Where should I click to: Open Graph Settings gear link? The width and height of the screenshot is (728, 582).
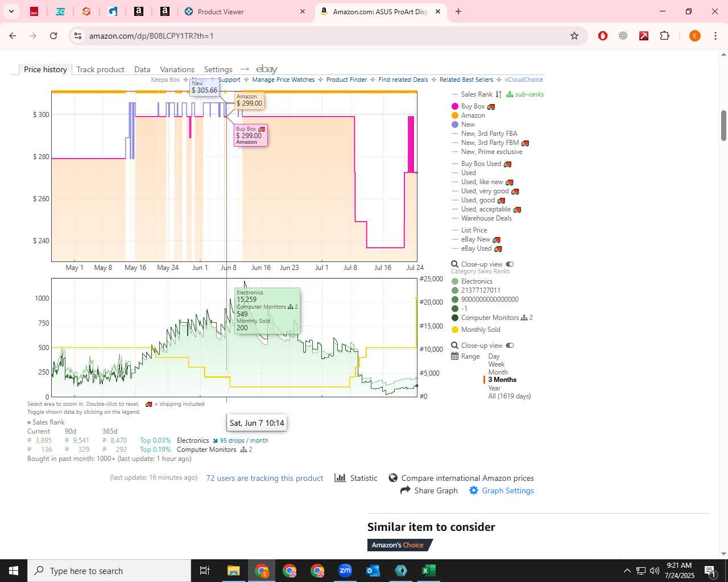[x=502, y=490]
